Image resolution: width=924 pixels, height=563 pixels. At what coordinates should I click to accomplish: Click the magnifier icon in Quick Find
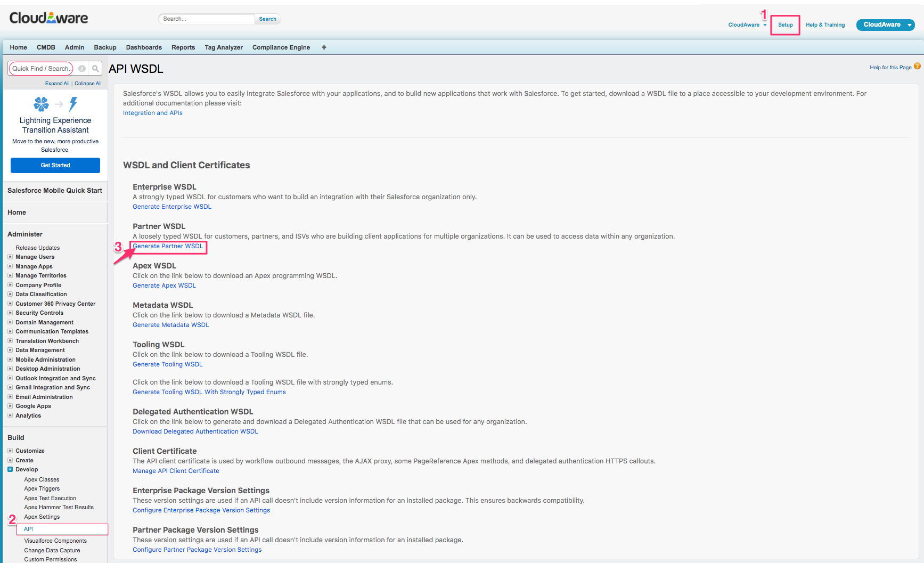[96, 68]
